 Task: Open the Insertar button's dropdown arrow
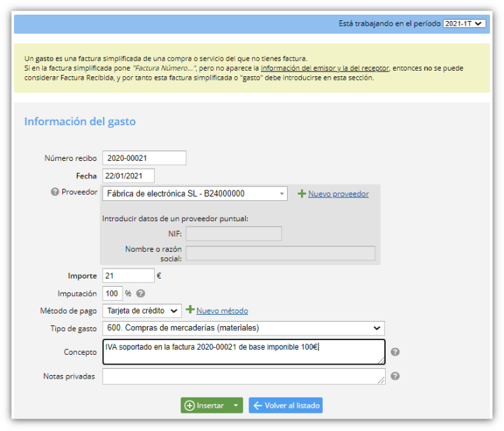coord(236,405)
